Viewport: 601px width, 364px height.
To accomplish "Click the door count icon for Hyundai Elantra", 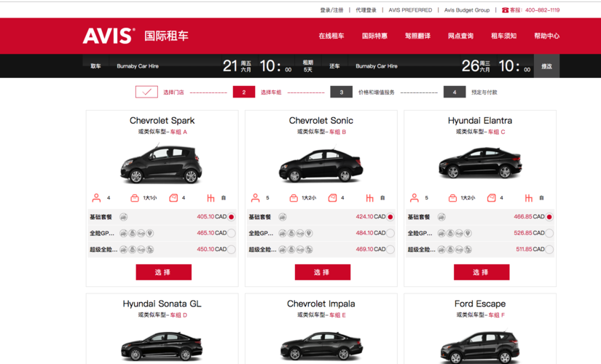I will (x=492, y=198).
